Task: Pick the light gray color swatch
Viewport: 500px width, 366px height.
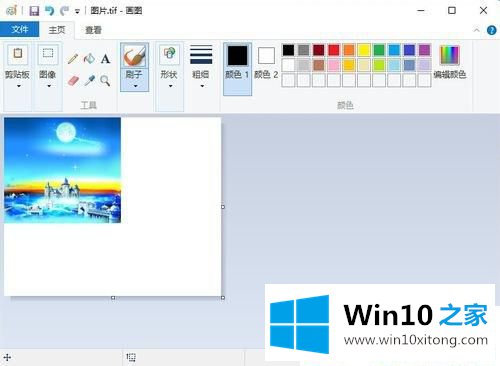Action: [304, 65]
